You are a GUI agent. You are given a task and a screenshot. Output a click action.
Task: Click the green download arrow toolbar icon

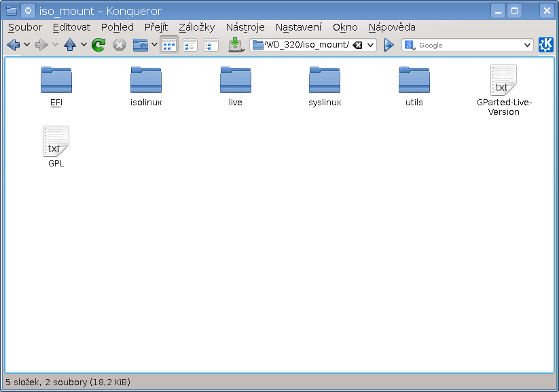click(x=236, y=45)
